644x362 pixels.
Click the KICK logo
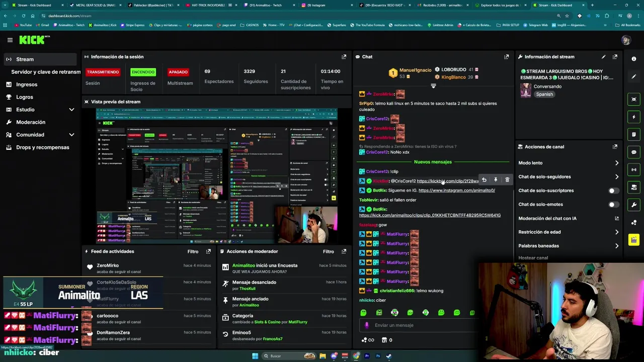coord(34,40)
